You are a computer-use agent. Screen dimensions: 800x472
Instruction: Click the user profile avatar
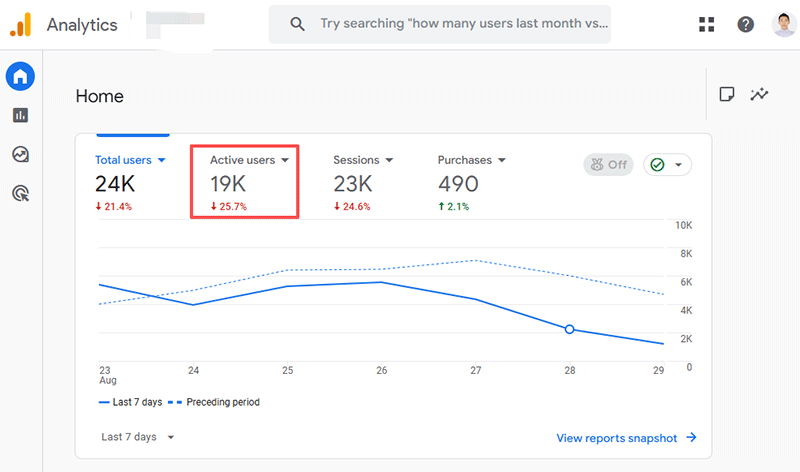784,24
